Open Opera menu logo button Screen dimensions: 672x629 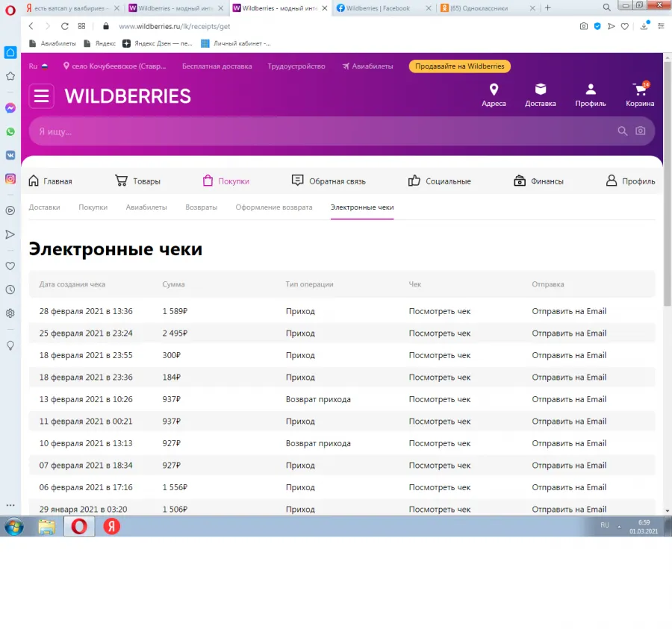(x=10, y=10)
